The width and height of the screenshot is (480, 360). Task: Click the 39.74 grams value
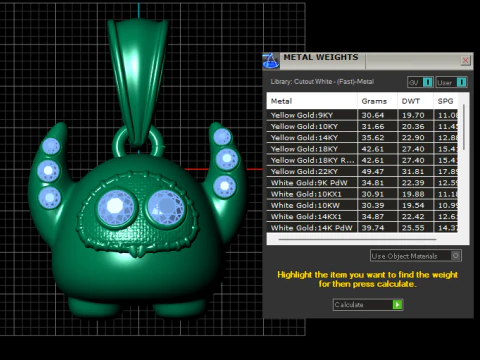point(373,228)
